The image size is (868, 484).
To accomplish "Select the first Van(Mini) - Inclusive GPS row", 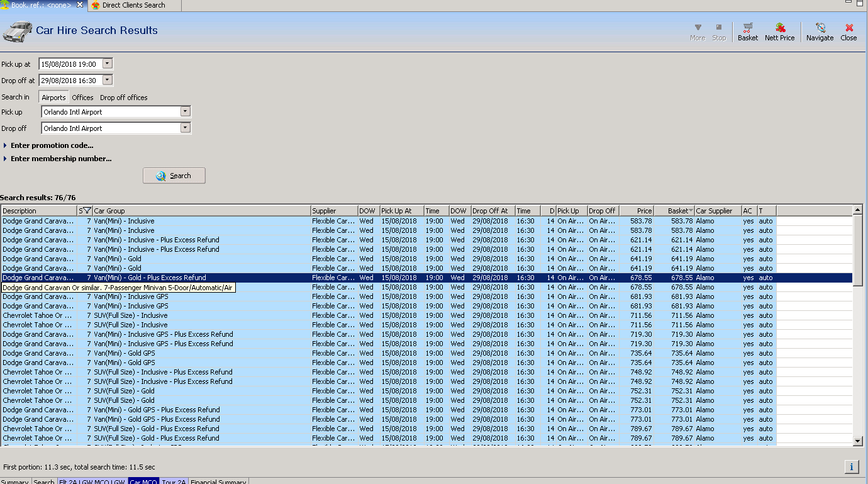I will click(x=426, y=296).
